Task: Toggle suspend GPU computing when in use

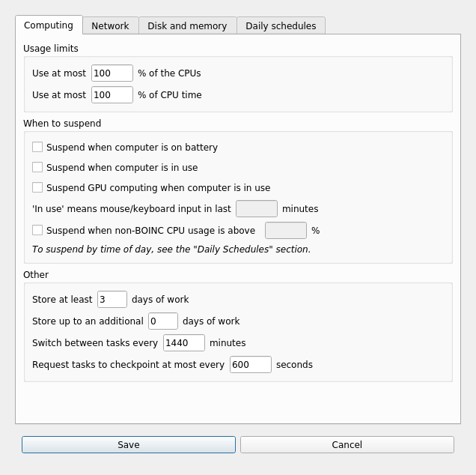Action: tap(37, 188)
